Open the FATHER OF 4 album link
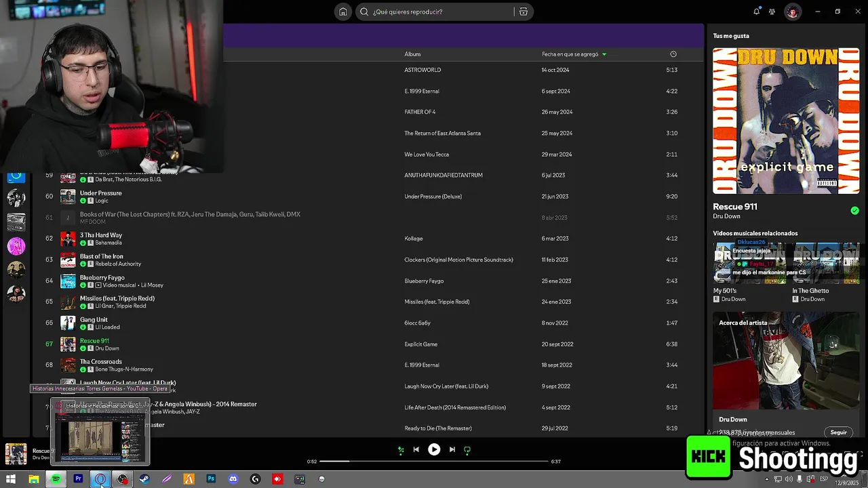The image size is (868, 488). pos(420,112)
